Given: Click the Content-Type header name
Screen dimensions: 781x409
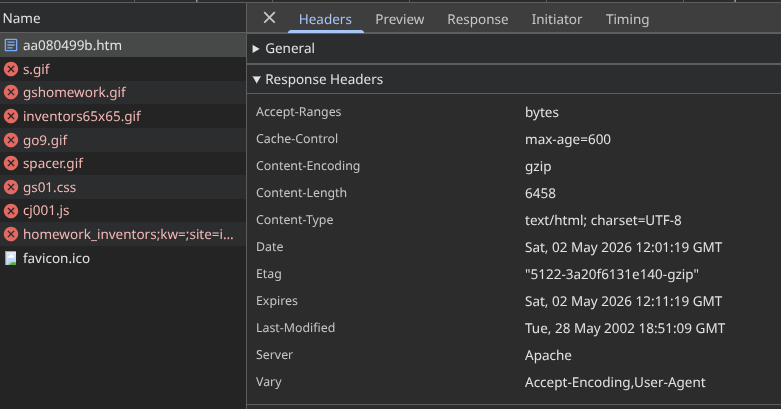Looking at the screenshot, I should tap(294, 220).
